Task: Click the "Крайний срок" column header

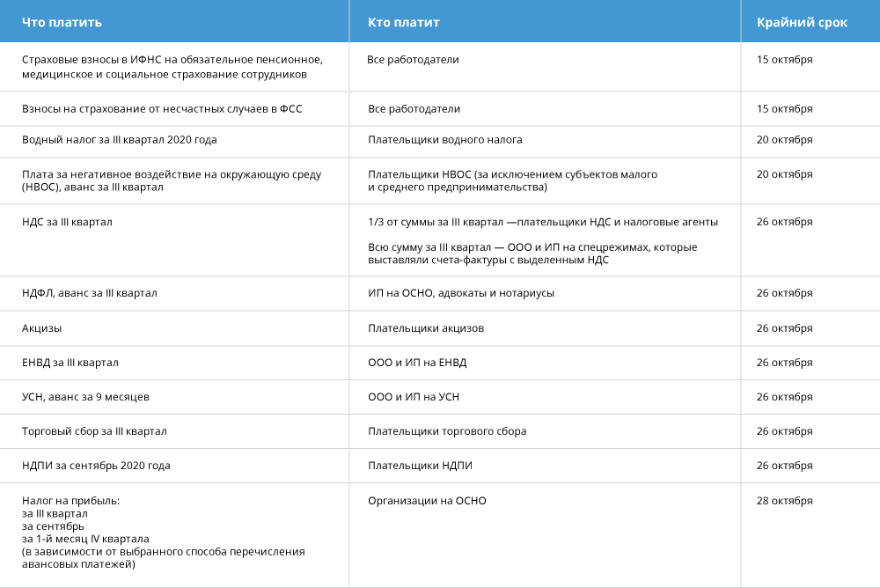Action: (x=802, y=22)
